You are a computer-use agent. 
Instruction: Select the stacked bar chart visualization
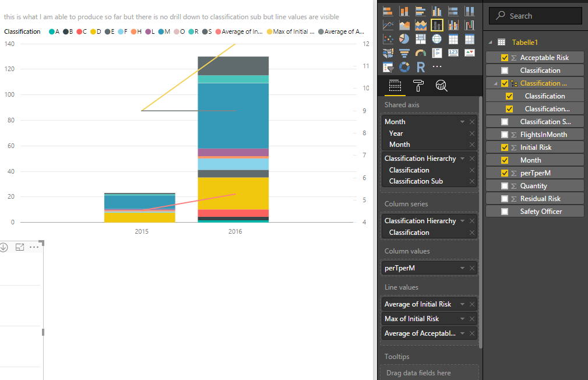pos(388,11)
